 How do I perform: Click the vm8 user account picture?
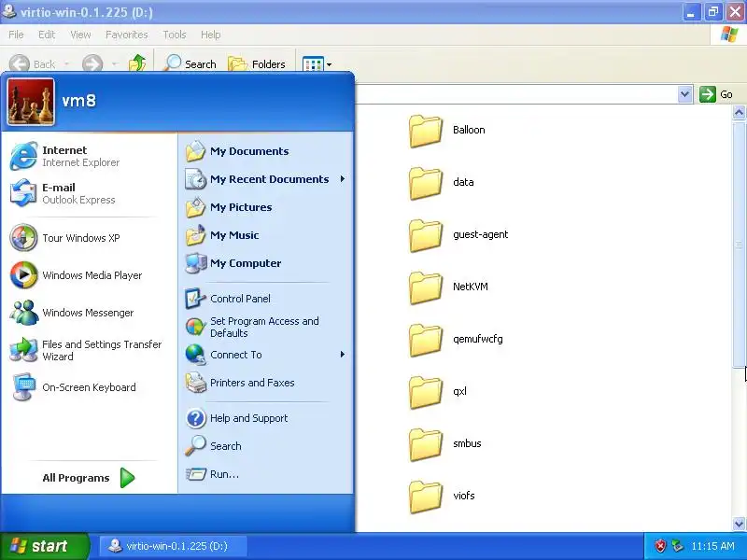point(31,102)
